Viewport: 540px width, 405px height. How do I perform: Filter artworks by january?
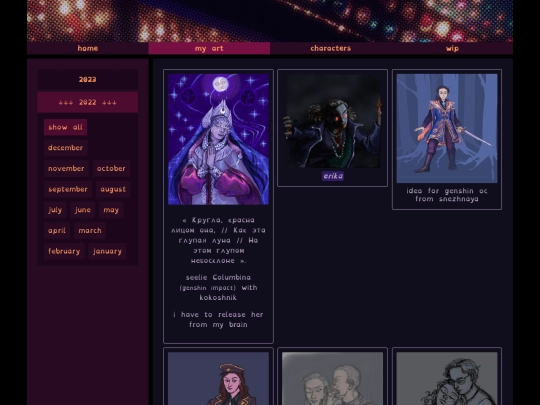coord(107,251)
